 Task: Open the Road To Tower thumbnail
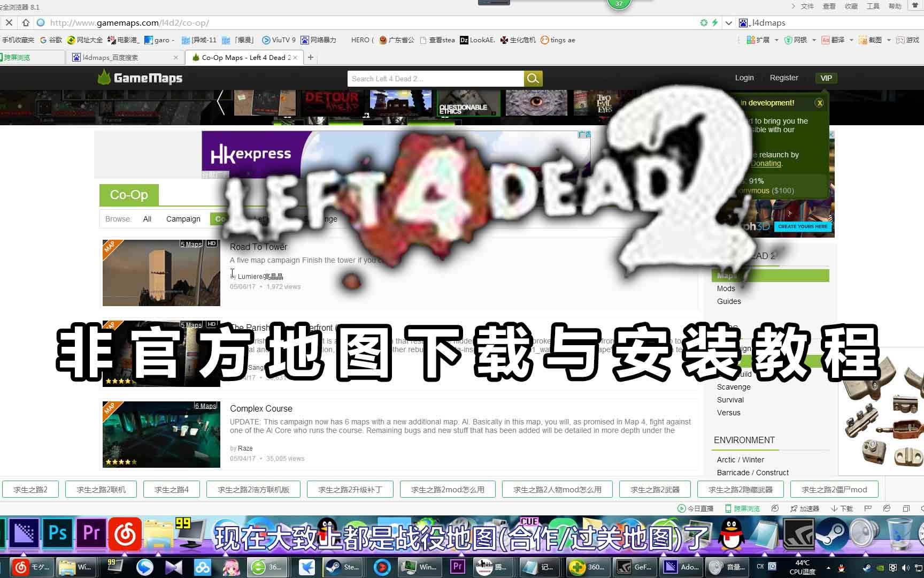pos(161,272)
